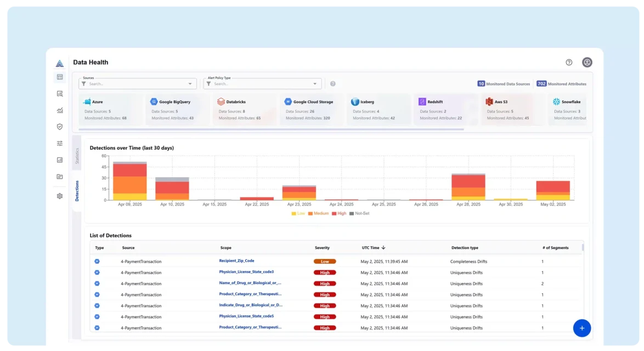Toggle the Not-Set legend entry
Viewport: 644px width, 351px height.
(359, 213)
